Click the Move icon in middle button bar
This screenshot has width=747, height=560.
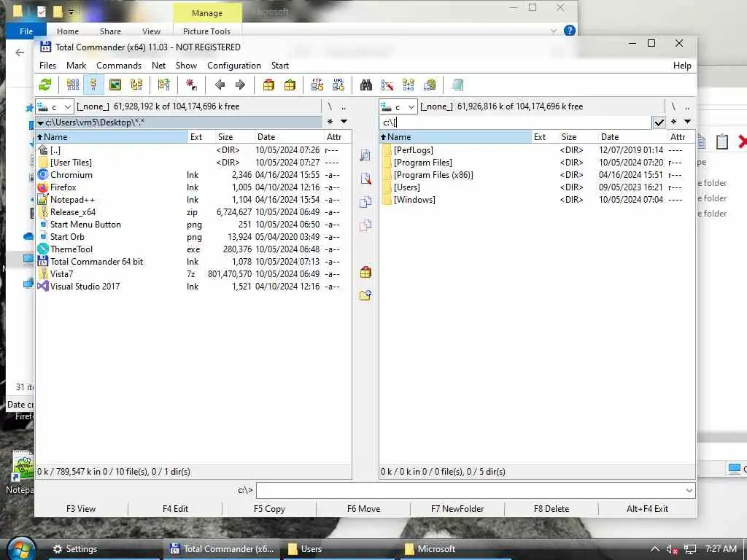(365, 225)
